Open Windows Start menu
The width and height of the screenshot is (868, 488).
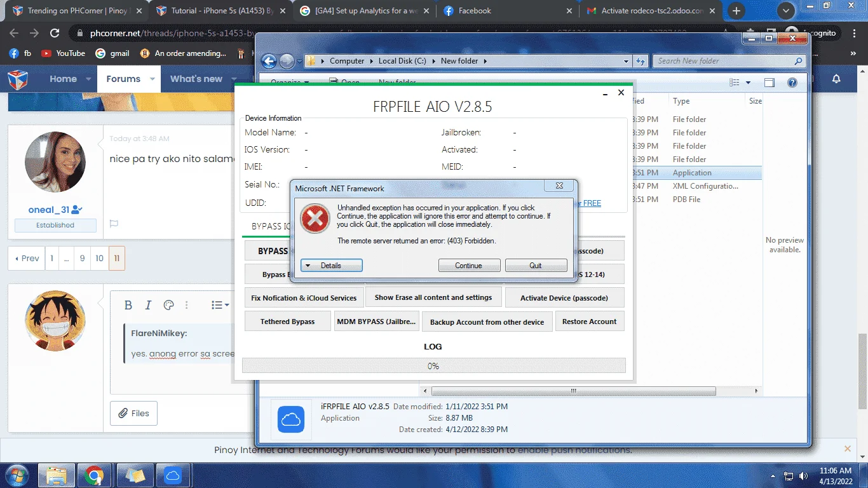coord(17,475)
